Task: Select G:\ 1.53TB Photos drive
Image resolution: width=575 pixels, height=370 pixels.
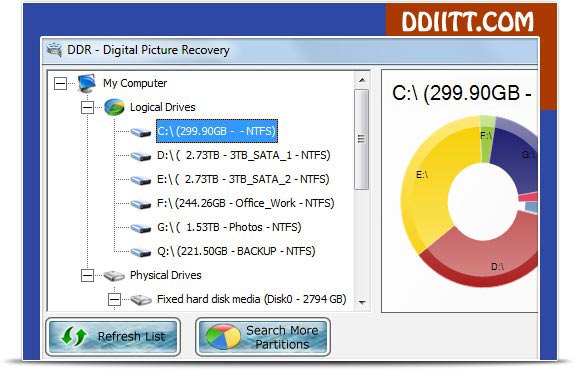Action: tap(229, 227)
